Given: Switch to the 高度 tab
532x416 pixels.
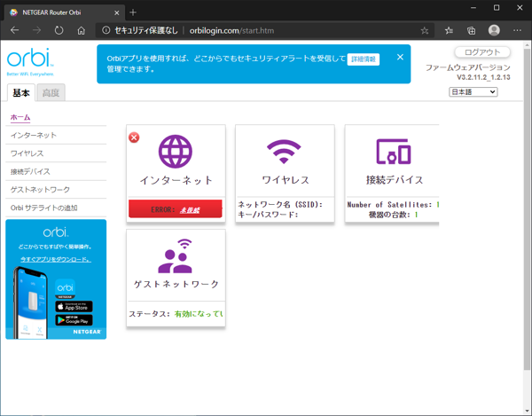Looking at the screenshot, I should pos(51,92).
